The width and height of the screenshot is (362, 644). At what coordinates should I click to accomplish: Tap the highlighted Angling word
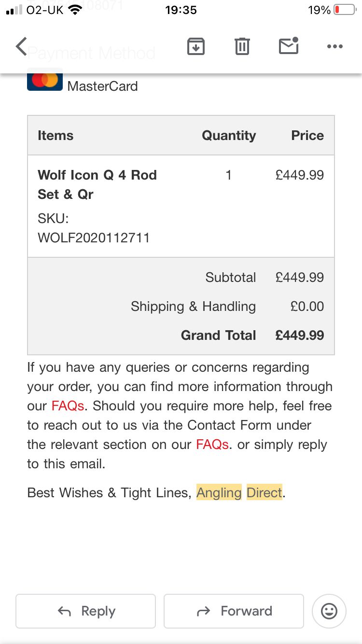pos(219,493)
